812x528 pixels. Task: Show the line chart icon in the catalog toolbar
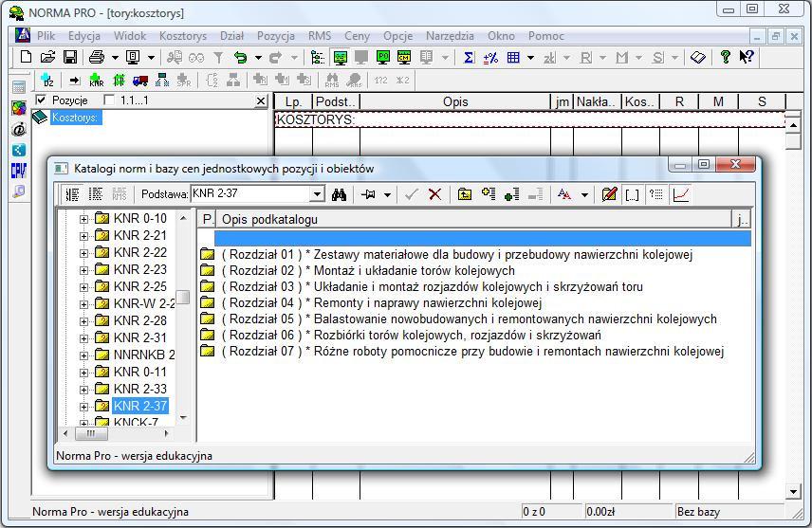(680, 194)
